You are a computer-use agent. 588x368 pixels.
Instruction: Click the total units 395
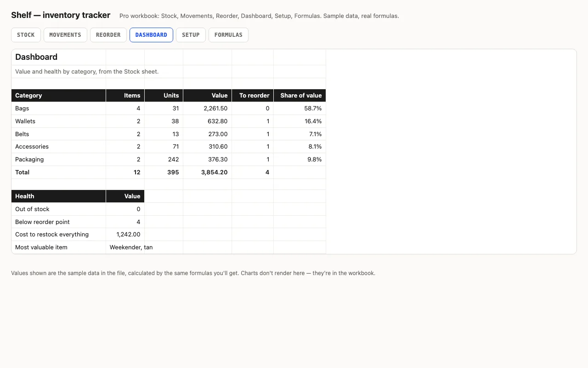pyautogui.click(x=164, y=172)
